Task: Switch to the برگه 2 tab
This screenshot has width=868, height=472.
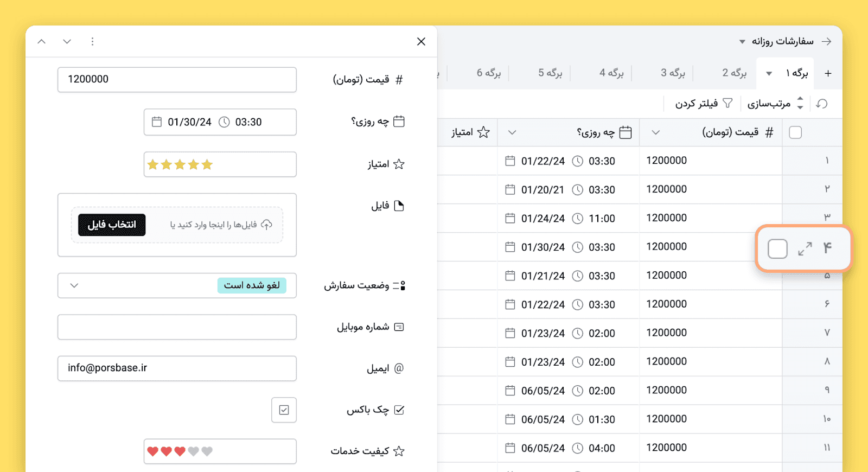Action: 734,73
